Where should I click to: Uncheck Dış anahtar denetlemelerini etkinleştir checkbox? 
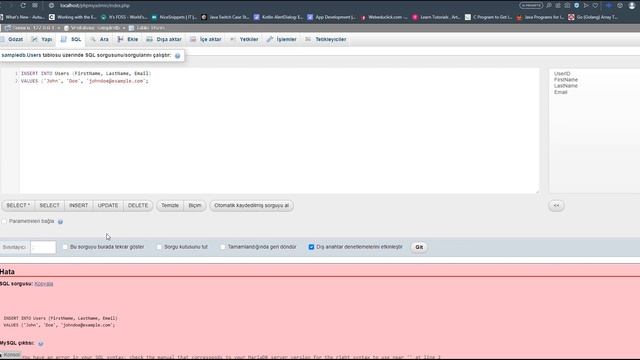(x=311, y=247)
